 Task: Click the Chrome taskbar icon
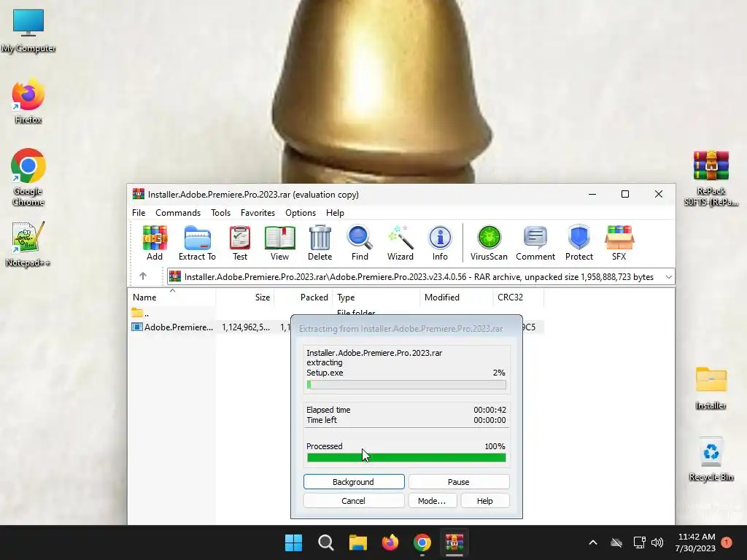422,542
